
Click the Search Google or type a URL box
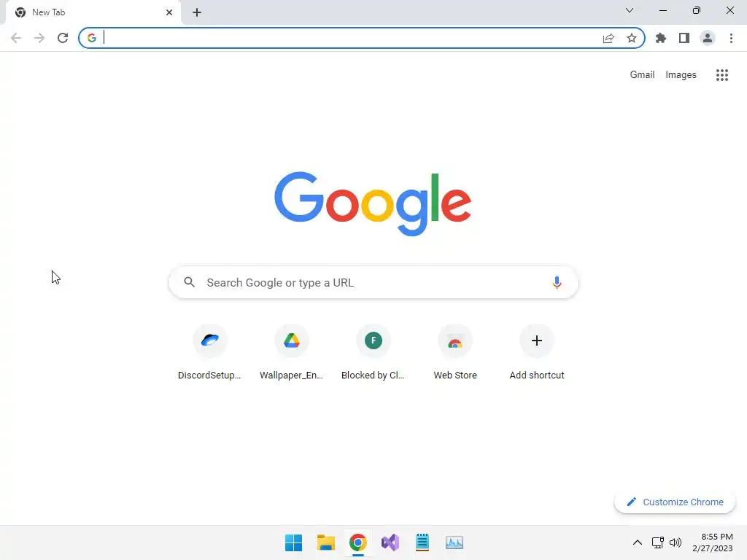click(373, 282)
